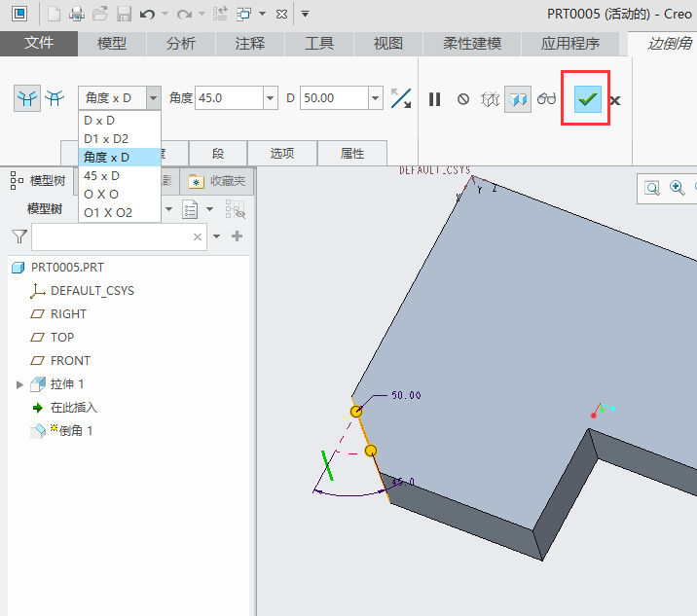This screenshot has height=616, width=697.
Task: Click the flip angle direction icon
Action: [400, 98]
